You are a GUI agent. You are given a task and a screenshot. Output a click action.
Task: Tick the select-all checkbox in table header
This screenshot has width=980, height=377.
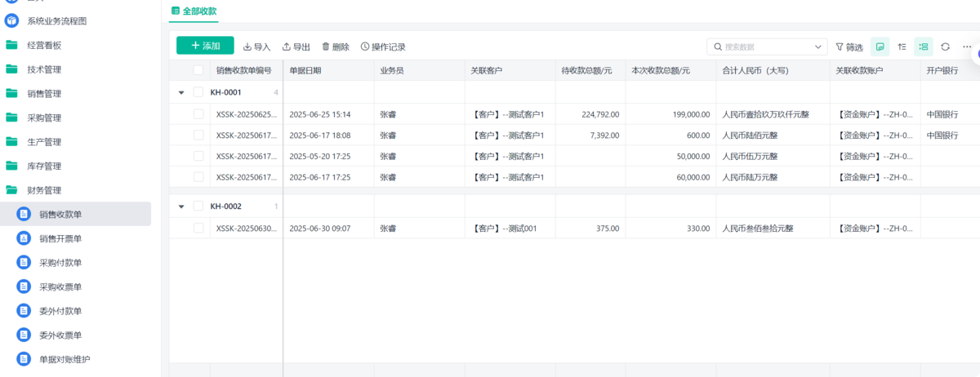[198, 71]
